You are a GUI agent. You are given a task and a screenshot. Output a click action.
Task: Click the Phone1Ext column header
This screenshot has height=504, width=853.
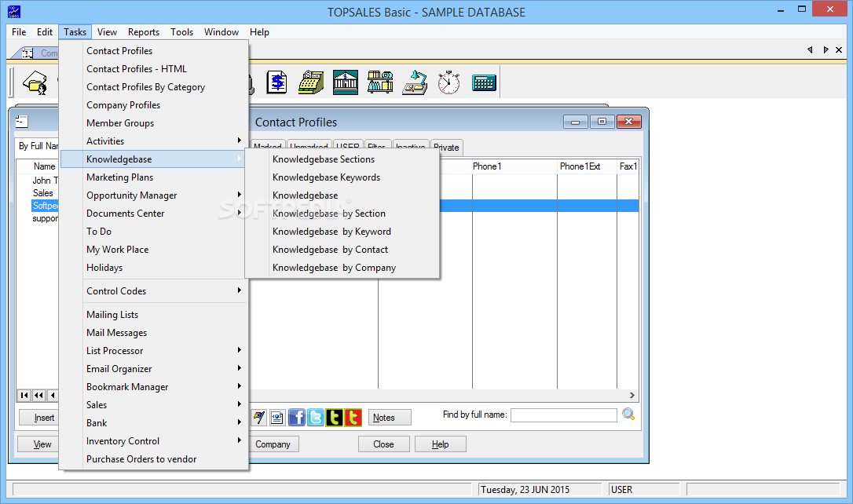[587, 166]
